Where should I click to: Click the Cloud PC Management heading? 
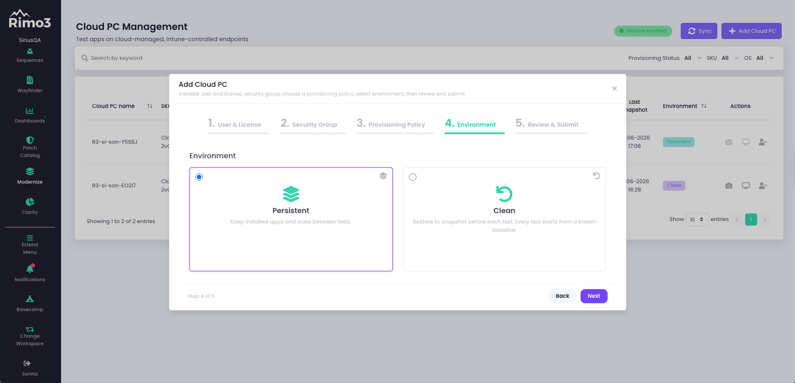132,26
